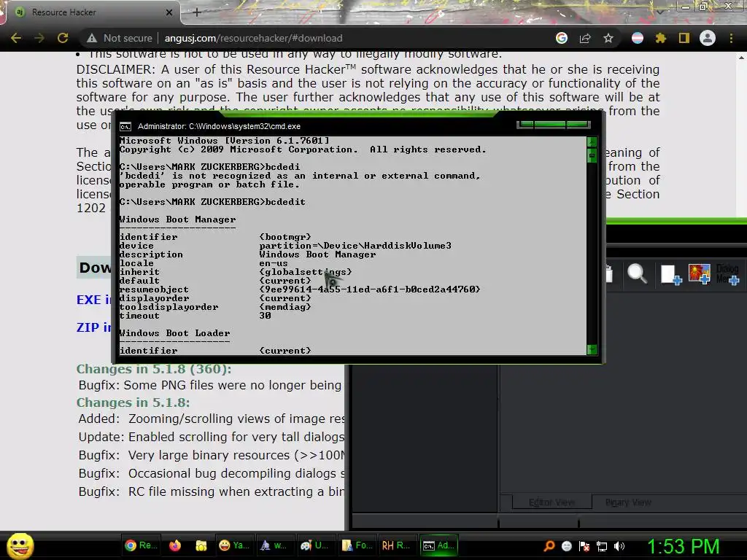Click the cmd window scrollbar thumb
Screen dimensions: 747x560
click(592, 155)
